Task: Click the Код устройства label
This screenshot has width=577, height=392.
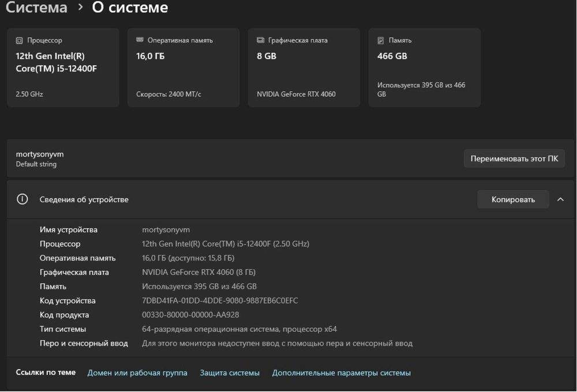Action: tap(68, 301)
